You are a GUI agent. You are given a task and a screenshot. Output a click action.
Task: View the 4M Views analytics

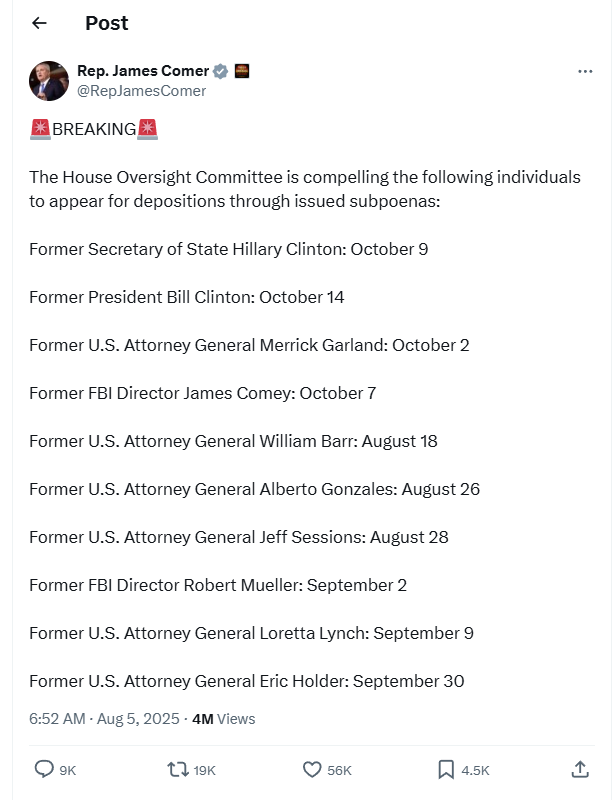223,719
